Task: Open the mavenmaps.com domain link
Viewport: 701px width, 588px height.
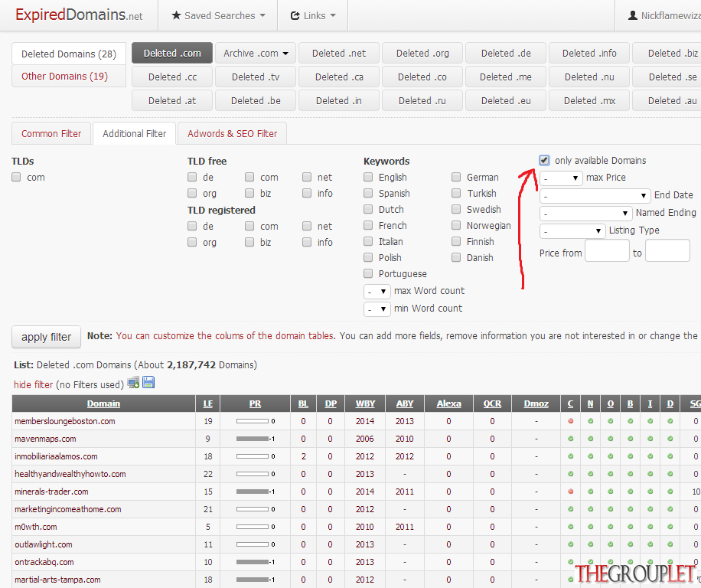Action: pyautogui.click(x=45, y=439)
